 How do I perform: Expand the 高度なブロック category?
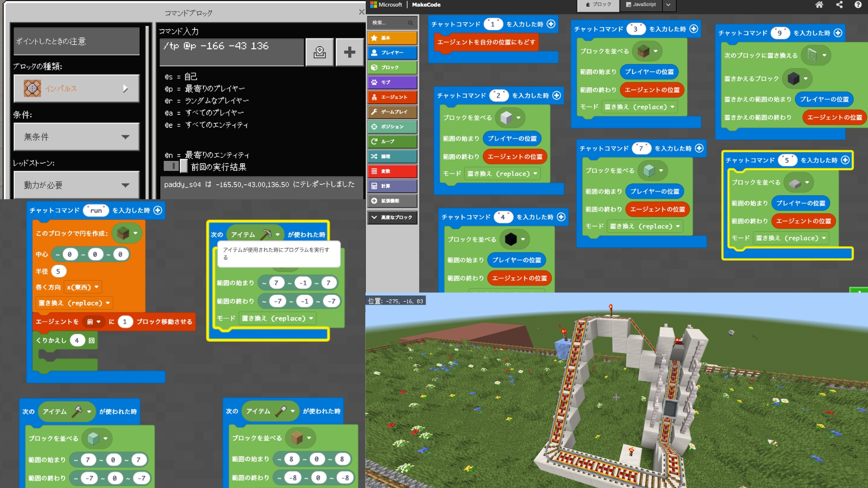pyautogui.click(x=392, y=217)
